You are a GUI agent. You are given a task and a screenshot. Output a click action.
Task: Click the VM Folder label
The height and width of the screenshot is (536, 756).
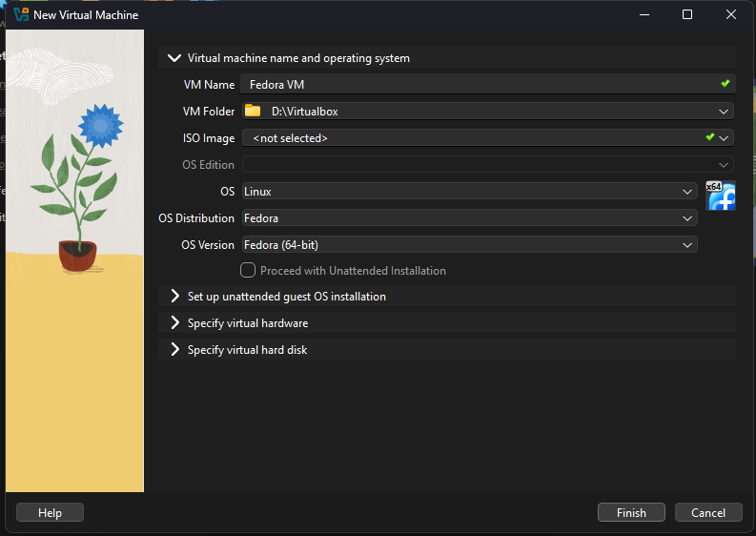point(208,112)
